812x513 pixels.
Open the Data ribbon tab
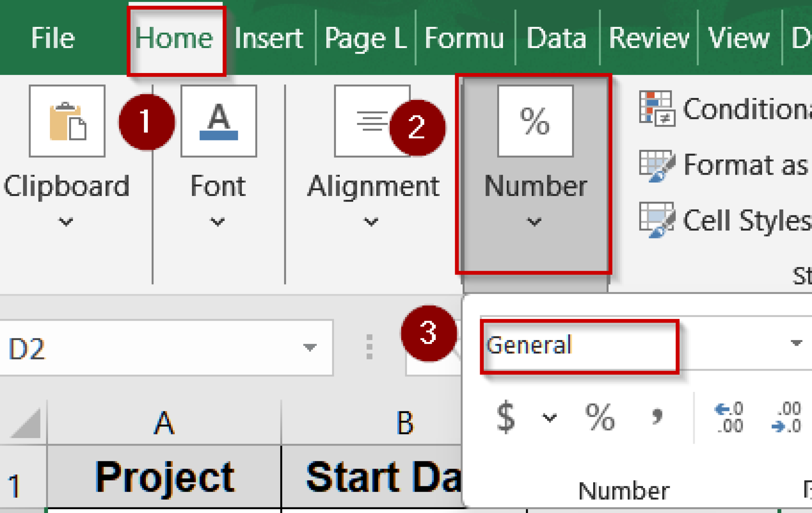(x=557, y=38)
